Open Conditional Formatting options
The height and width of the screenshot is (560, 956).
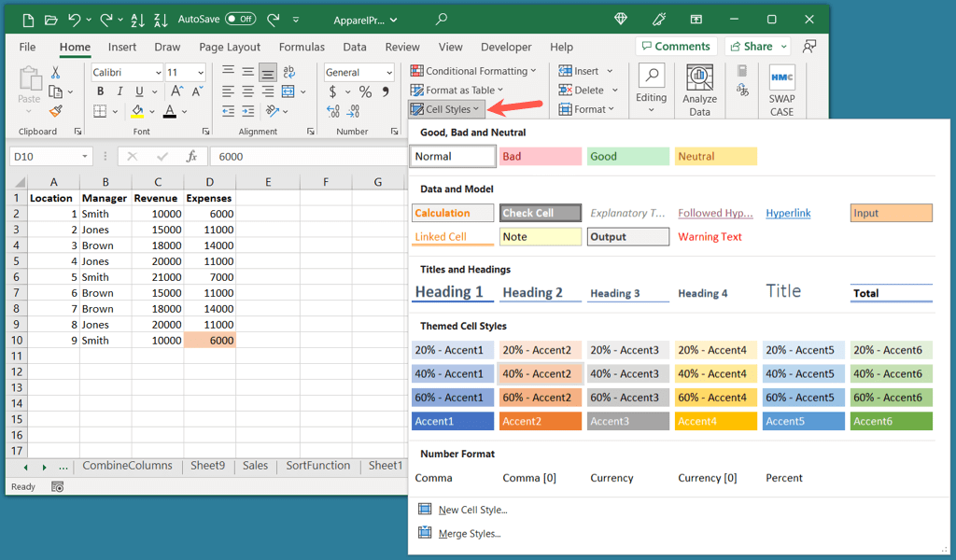coord(473,71)
